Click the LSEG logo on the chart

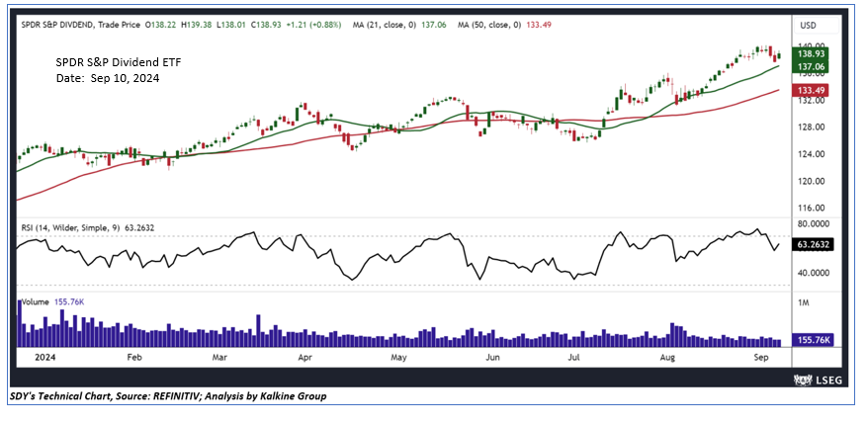tap(817, 380)
